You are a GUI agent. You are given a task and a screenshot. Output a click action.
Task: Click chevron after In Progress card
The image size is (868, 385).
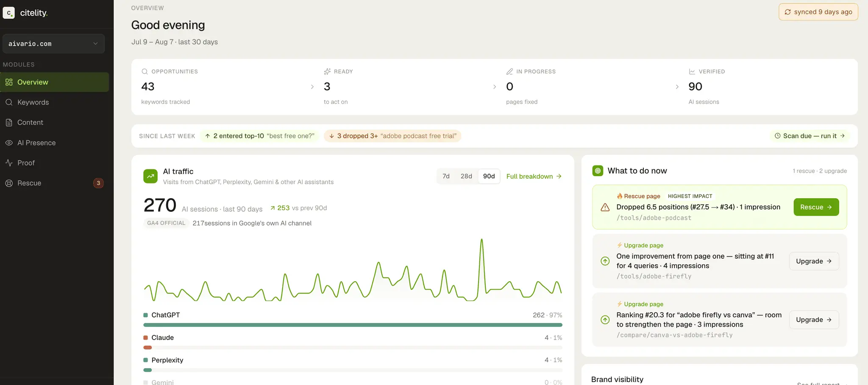pos(677,87)
